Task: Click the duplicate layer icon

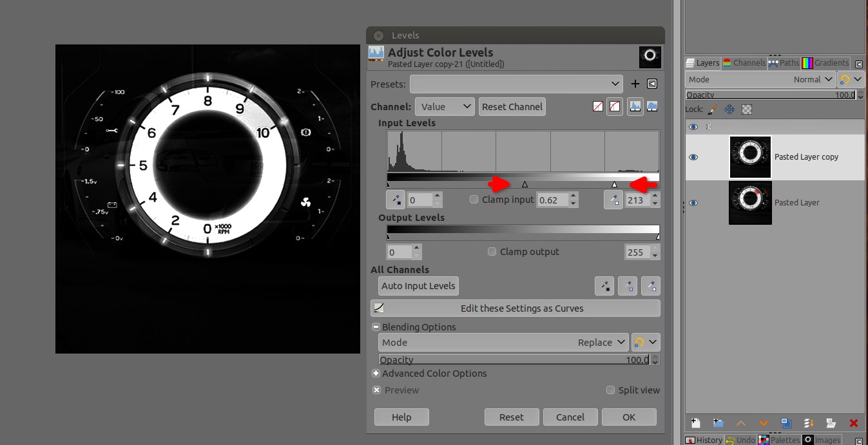Action: click(786, 423)
